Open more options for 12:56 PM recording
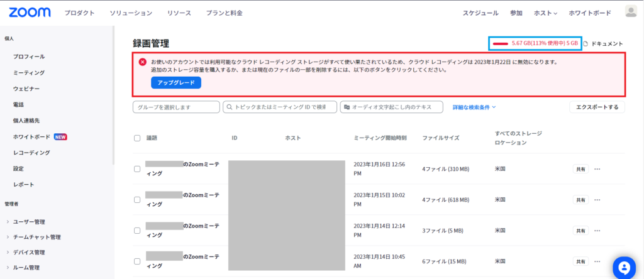 coord(597,168)
